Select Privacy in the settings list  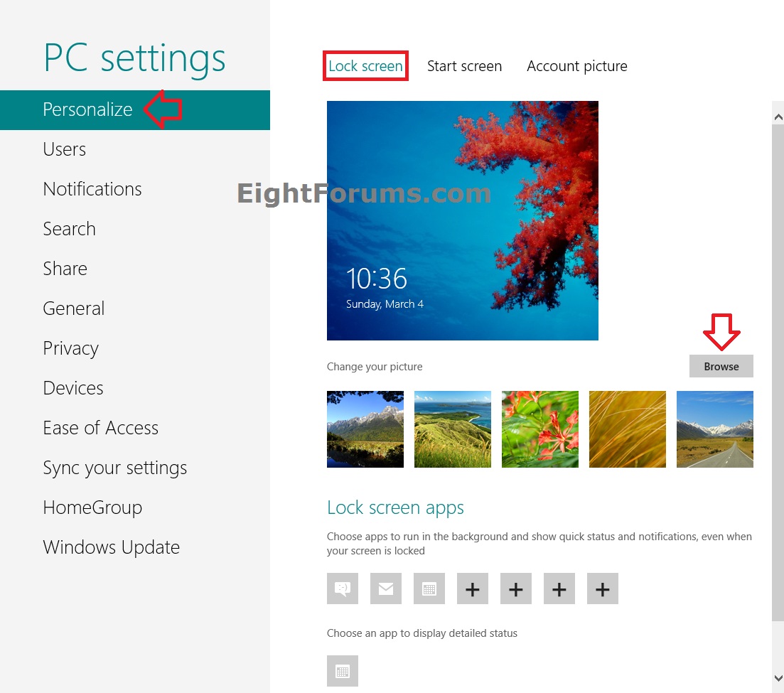70,348
